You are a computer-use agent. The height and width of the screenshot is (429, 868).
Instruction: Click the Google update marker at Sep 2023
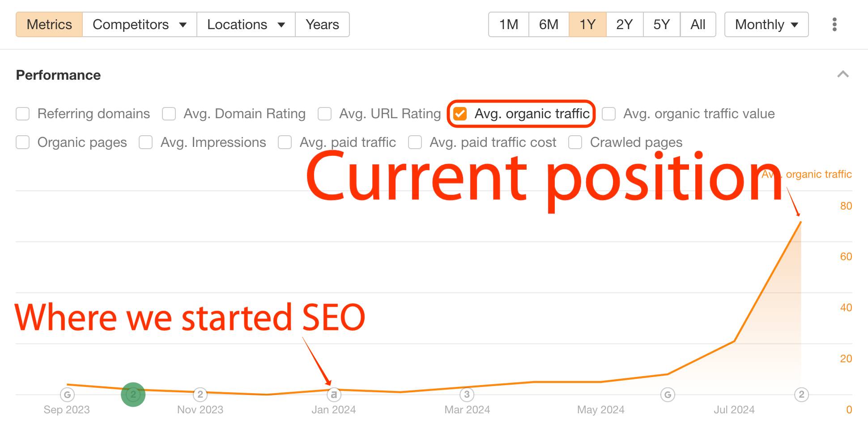pyautogui.click(x=67, y=395)
